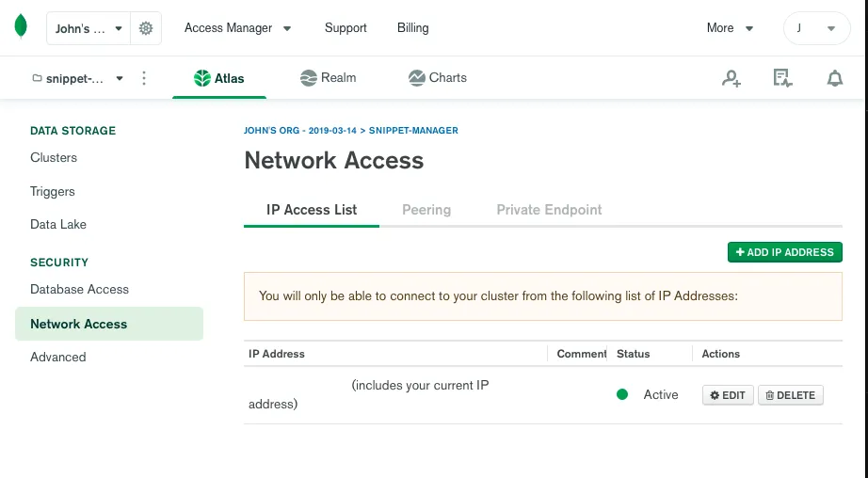Delete the active IP address entry
This screenshot has width=868, height=478.
(x=791, y=395)
